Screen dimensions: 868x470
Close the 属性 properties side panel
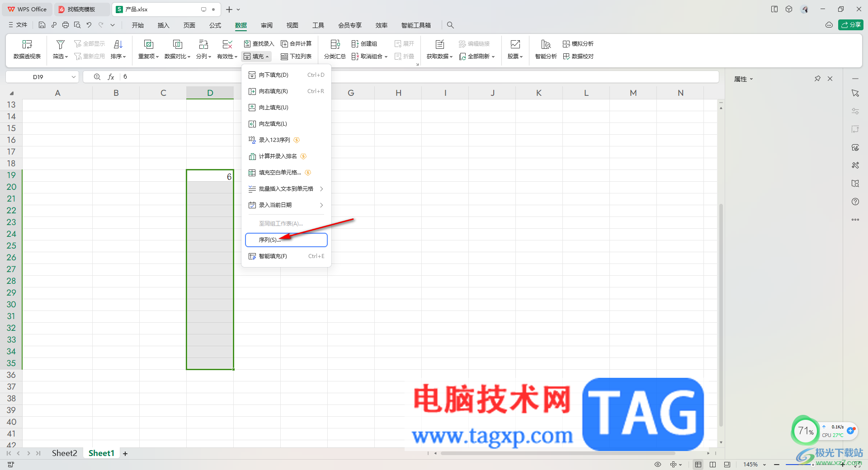click(x=830, y=79)
